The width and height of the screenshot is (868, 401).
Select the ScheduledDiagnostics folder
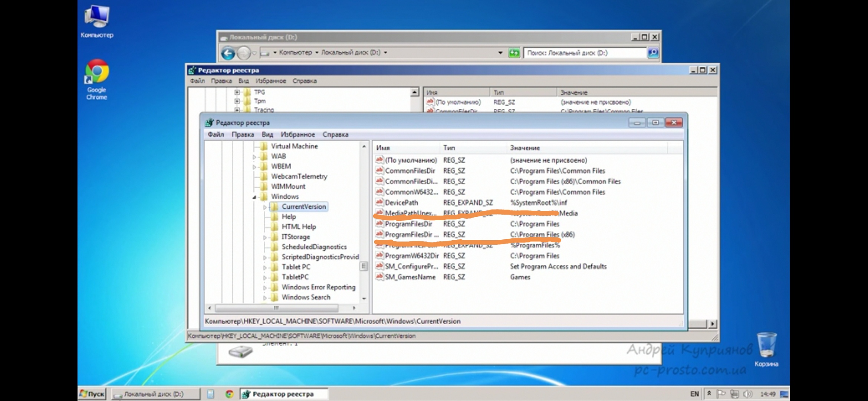(x=314, y=247)
